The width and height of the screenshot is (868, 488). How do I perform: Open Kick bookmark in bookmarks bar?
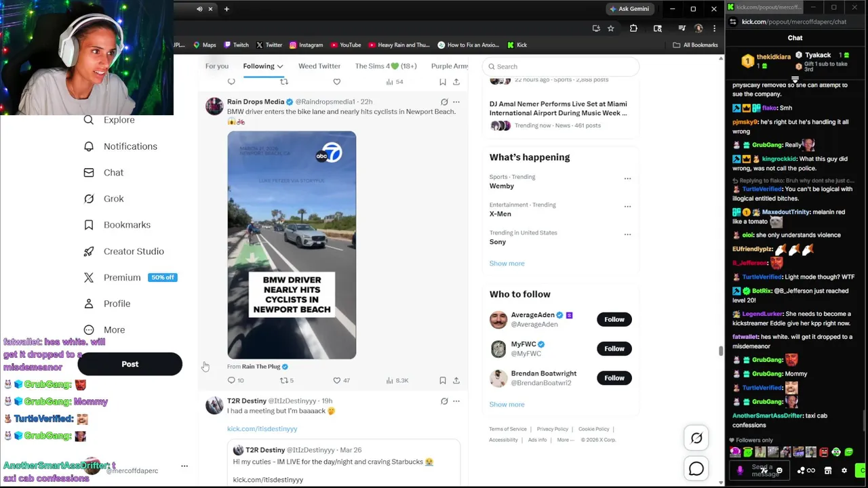click(517, 45)
